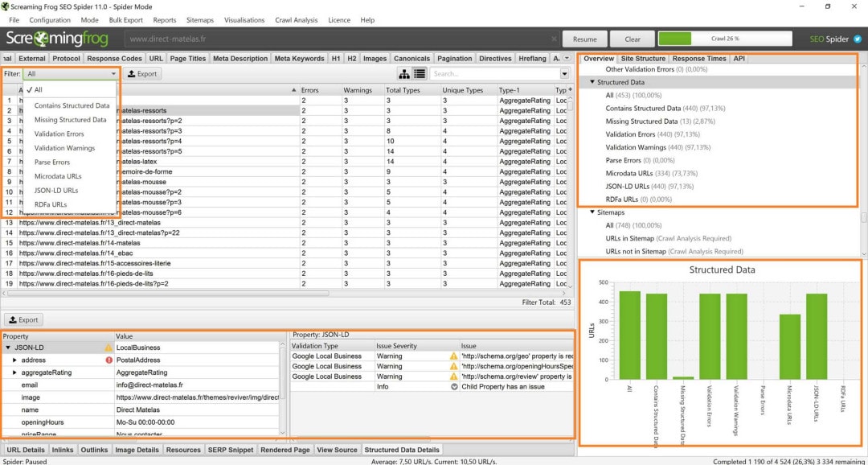Image resolution: width=868 pixels, height=465 pixels.
Task: Switch to tree view icon
Action: [404, 74]
